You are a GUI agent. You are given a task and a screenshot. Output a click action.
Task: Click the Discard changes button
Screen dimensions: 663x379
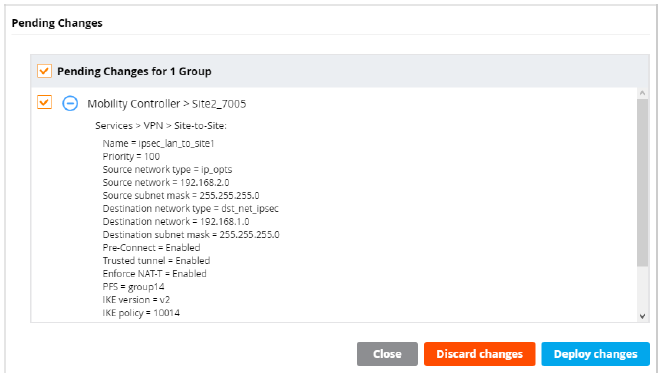(479, 354)
